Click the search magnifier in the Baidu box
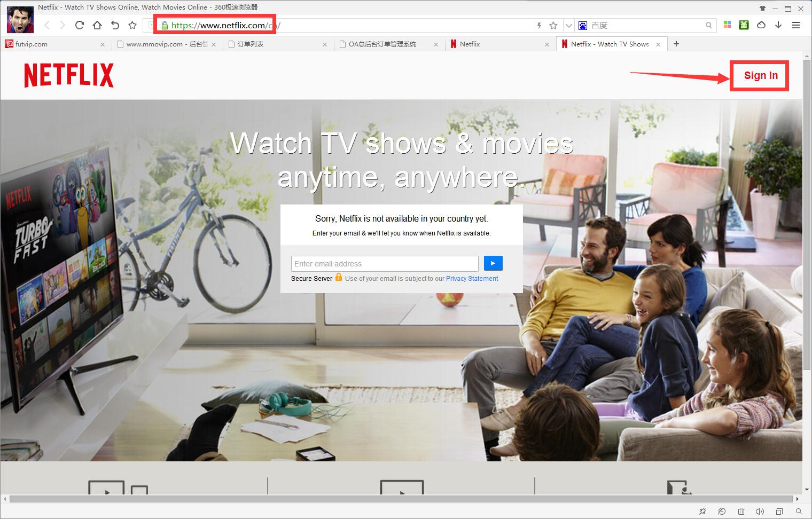Viewport: 812px width, 519px height. [x=709, y=25]
